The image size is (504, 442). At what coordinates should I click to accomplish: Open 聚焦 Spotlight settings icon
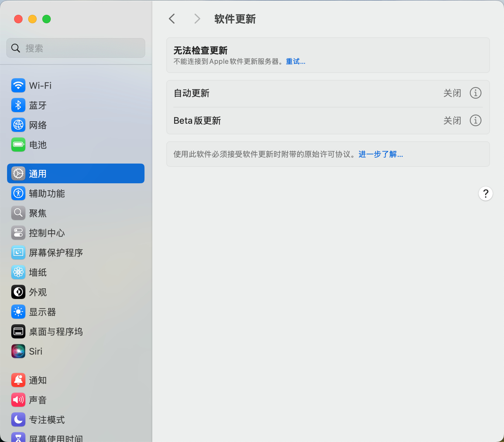(x=18, y=213)
